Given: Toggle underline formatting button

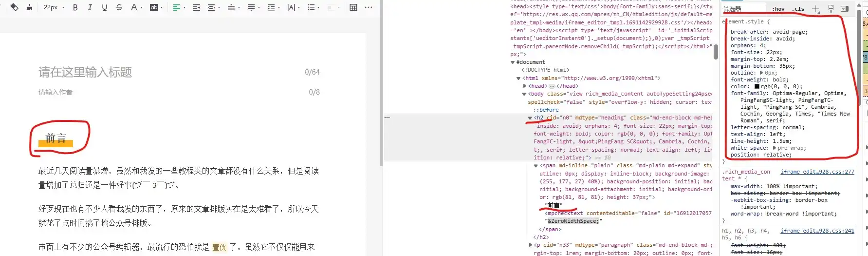Looking at the screenshot, I should (104, 7).
